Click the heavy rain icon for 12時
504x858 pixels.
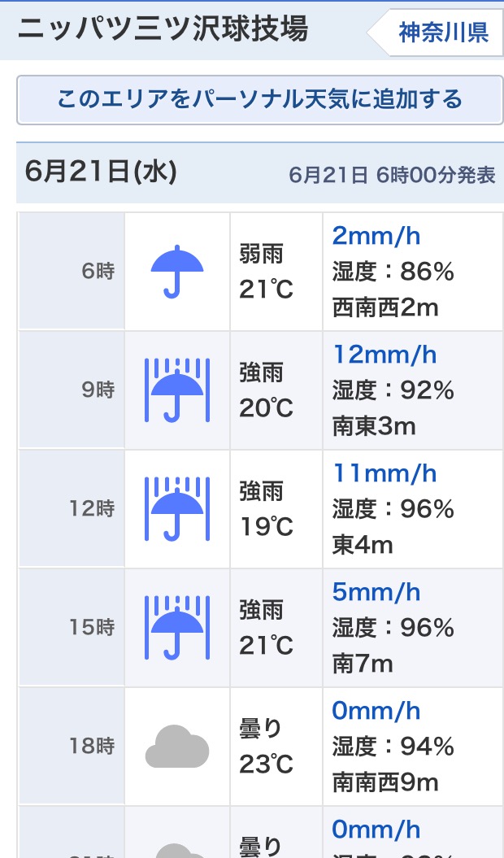(x=177, y=509)
